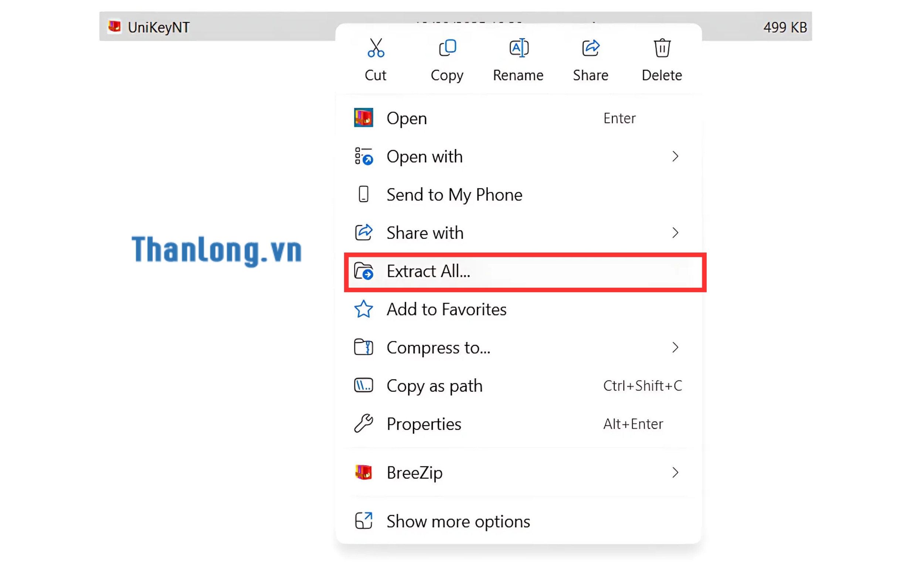Click the Add to Favorites star icon

363,309
